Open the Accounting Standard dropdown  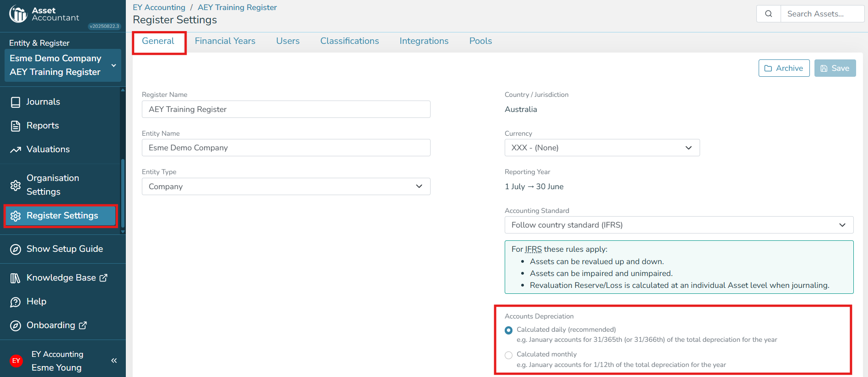(679, 225)
